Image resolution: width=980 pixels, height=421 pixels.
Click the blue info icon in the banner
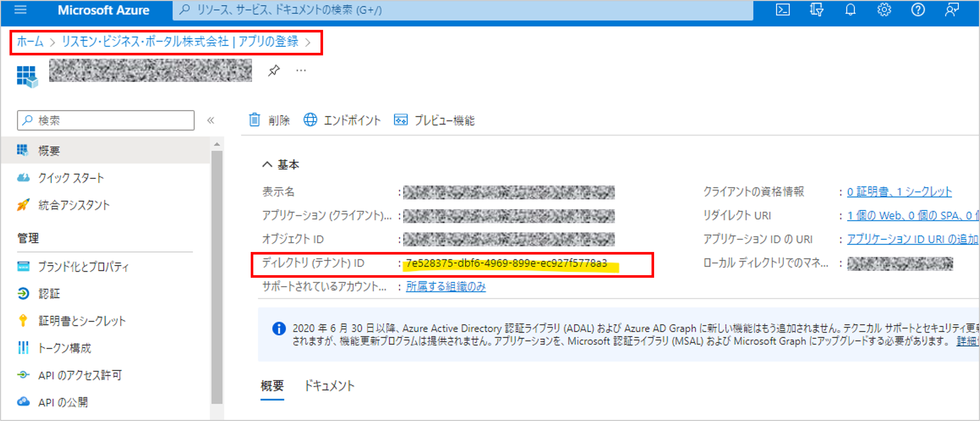coord(279,329)
